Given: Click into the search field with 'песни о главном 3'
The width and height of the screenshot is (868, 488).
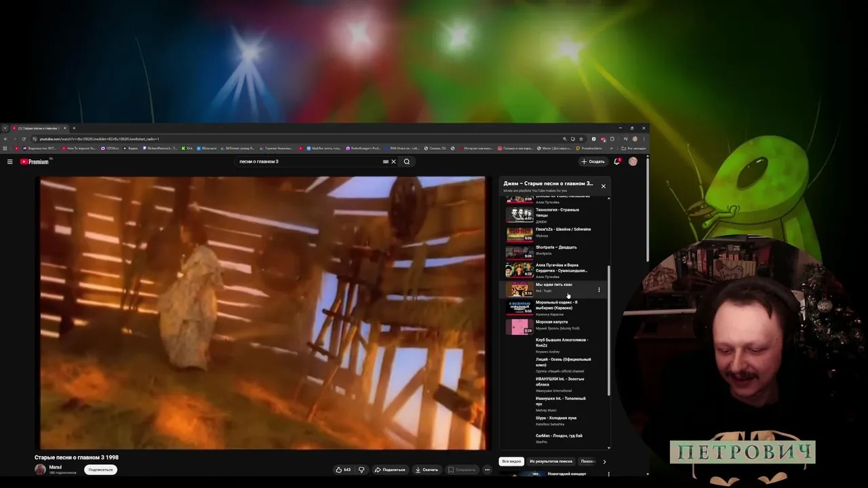Looking at the screenshot, I should (309, 161).
